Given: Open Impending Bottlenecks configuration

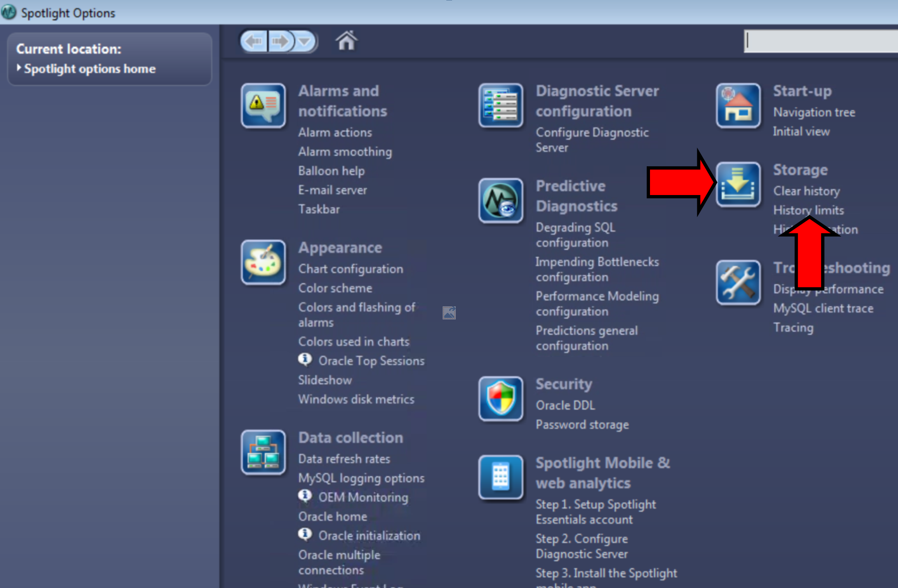Looking at the screenshot, I should click(x=597, y=269).
